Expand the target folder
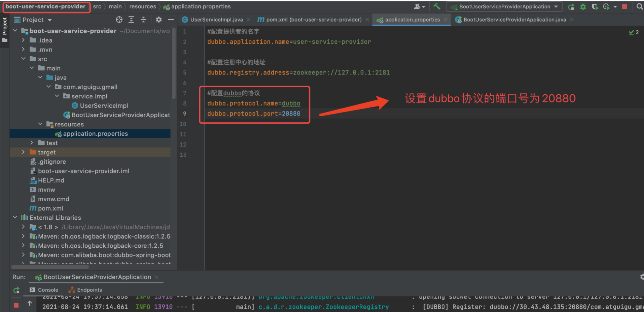Screen dimensions: 644x312 tap(23, 152)
